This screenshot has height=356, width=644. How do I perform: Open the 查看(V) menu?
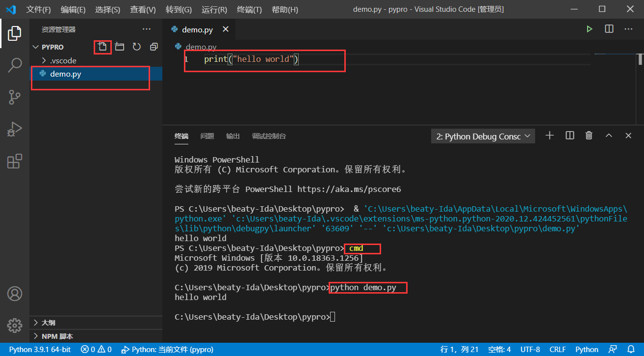point(143,10)
